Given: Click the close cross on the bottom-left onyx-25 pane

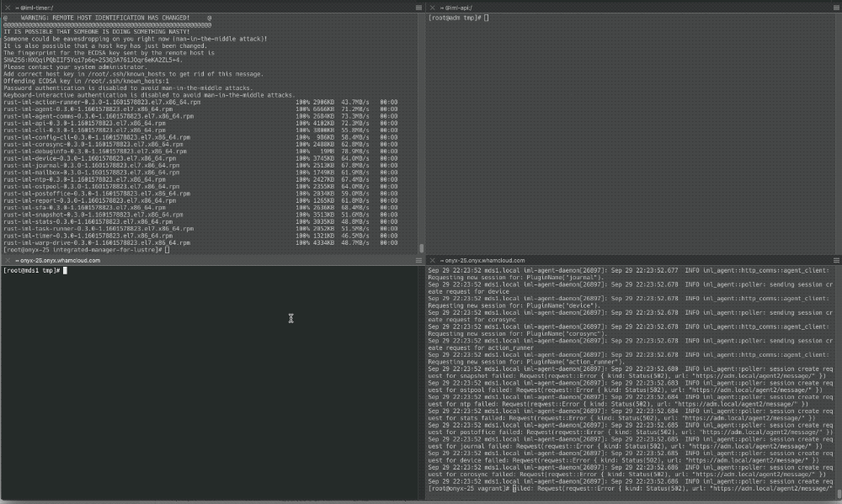Looking at the screenshot, I should pos(7,259).
